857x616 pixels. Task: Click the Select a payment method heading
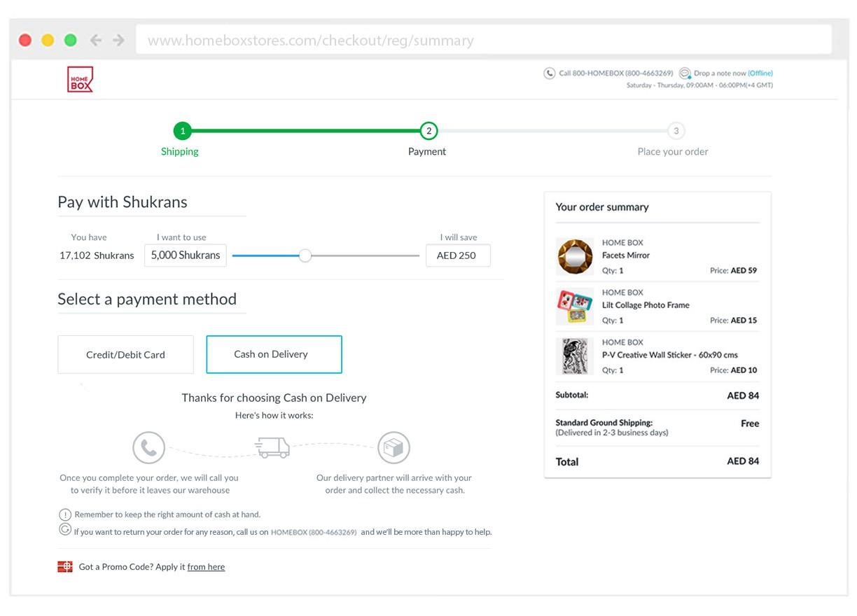point(147,300)
